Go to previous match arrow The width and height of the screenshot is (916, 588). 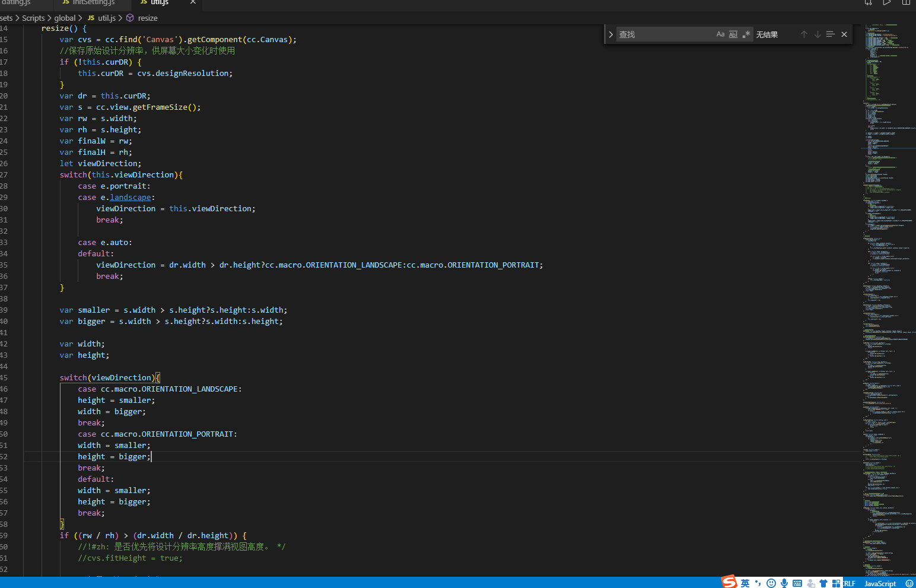[x=804, y=34]
